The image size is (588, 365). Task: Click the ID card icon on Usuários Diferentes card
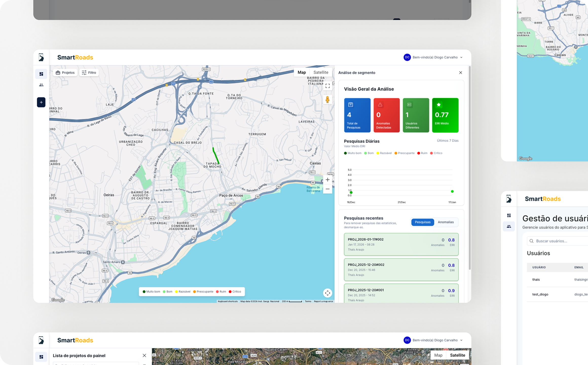click(409, 104)
